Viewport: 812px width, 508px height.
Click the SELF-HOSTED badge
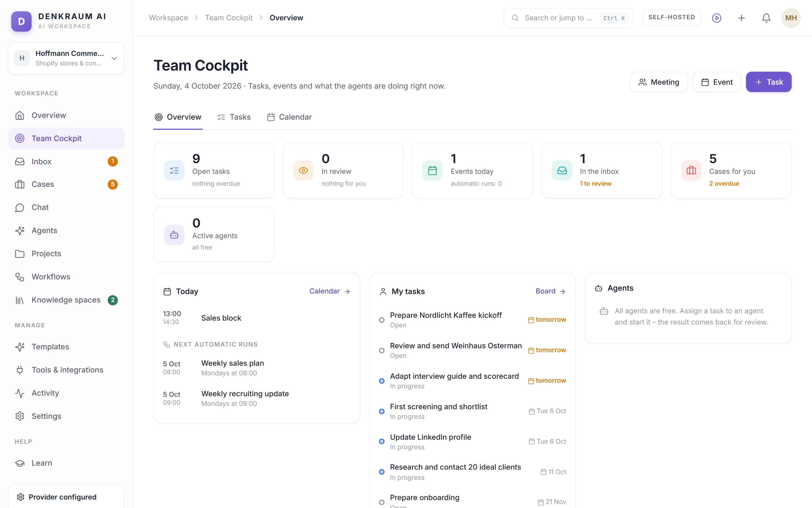pos(671,17)
